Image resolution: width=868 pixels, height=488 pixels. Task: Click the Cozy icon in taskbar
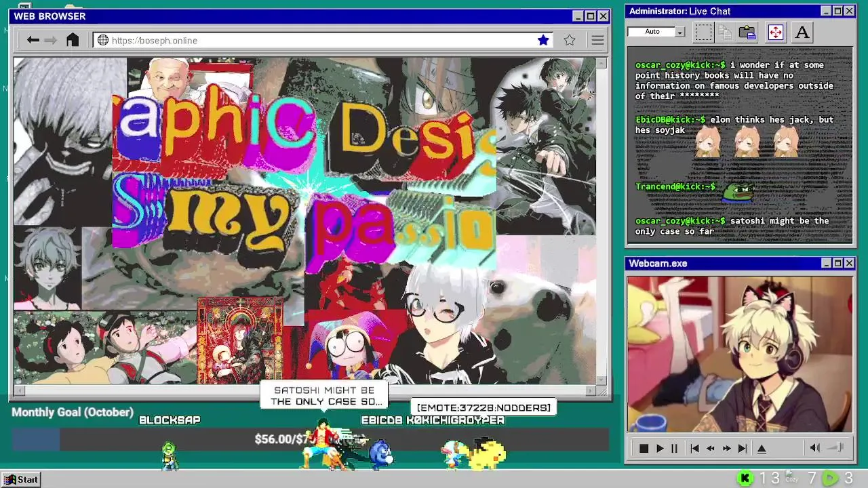coord(791,477)
